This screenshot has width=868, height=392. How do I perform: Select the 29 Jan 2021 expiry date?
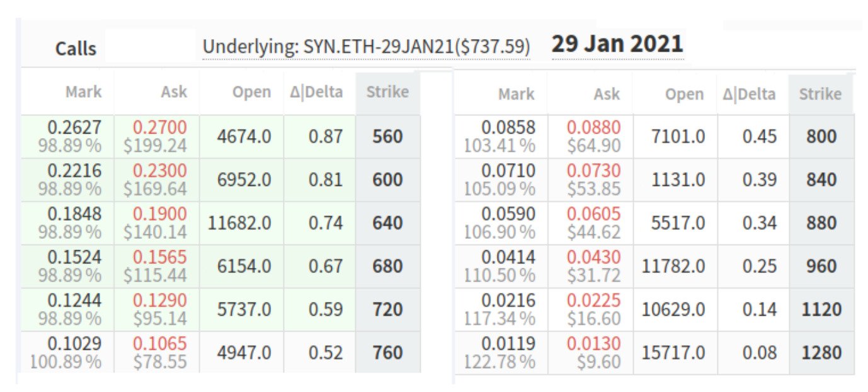pos(617,44)
